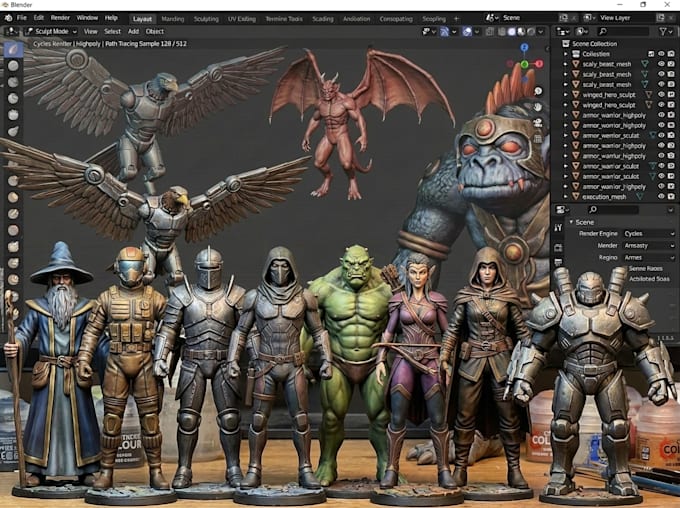Open the File menu
The height and width of the screenshot is (508, 680).
22,18
